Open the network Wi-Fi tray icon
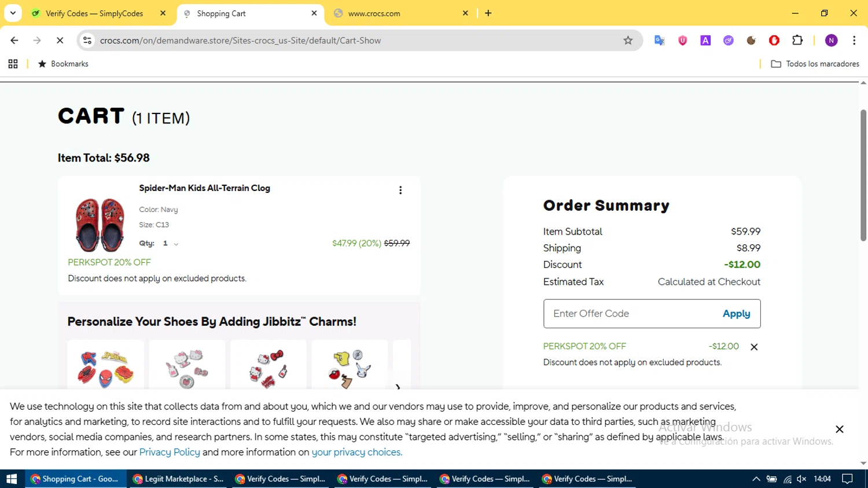This screenshot has height=488, width=868. point(787,479)
